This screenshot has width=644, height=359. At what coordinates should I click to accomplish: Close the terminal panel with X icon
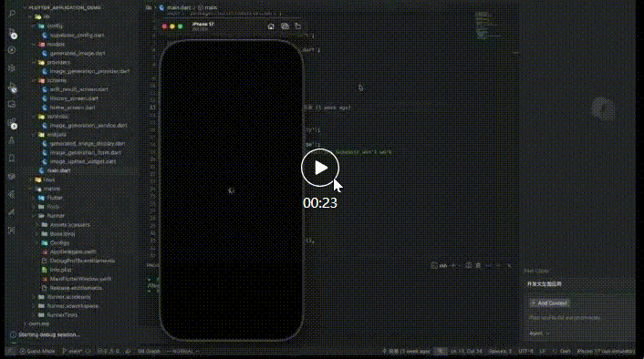tap(509, 266)
